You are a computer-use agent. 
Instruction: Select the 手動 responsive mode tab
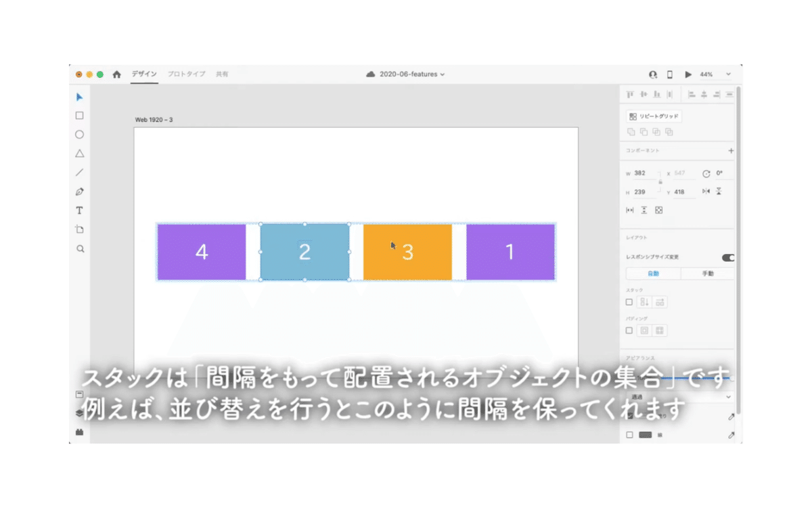(x=708, y=274)
